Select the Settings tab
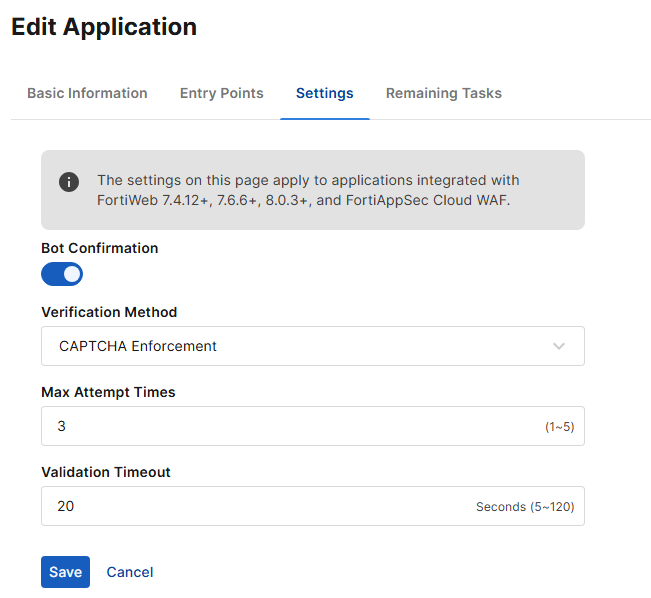This screenshot has width=651, height=598. click(324, 93)
